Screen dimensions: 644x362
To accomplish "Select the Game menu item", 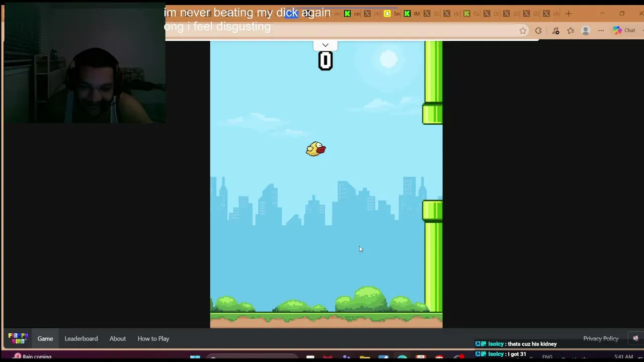I will pos(45,338).
